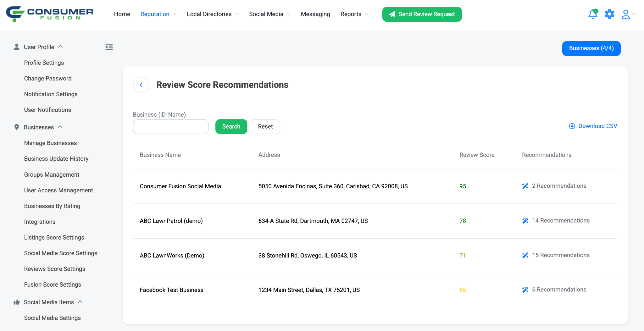Open User Notifications
The height and width of the screenshot is (331, 644).
pyautogui.click(x=47, y=110)
